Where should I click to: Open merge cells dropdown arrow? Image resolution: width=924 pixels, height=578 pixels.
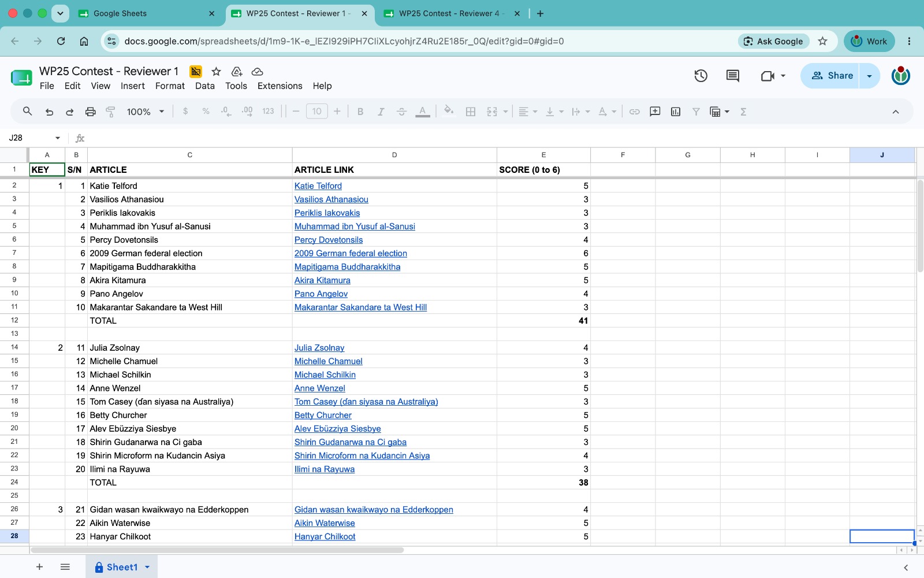click(x=506, y=112)
